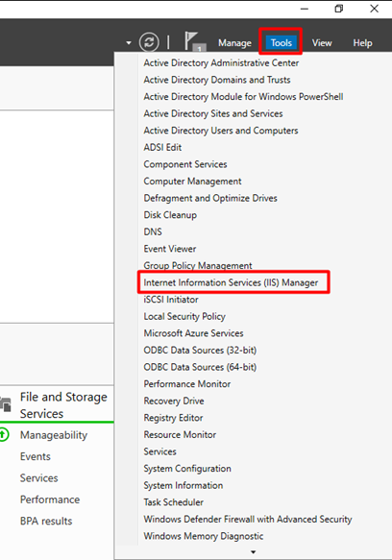Open Event Viewer

[x=170, y=249]
